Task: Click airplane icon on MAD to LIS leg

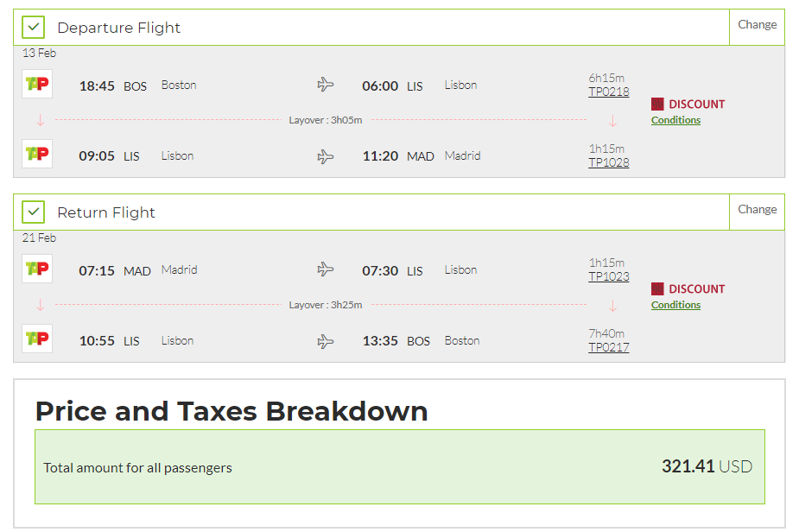Action: tap(326, 269)
